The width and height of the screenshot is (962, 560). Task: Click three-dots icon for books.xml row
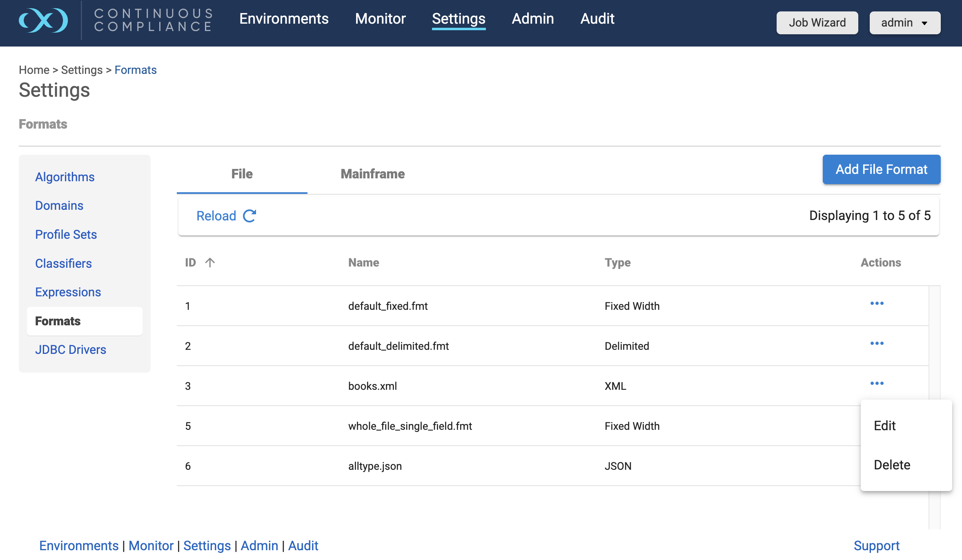pos(877,383)
